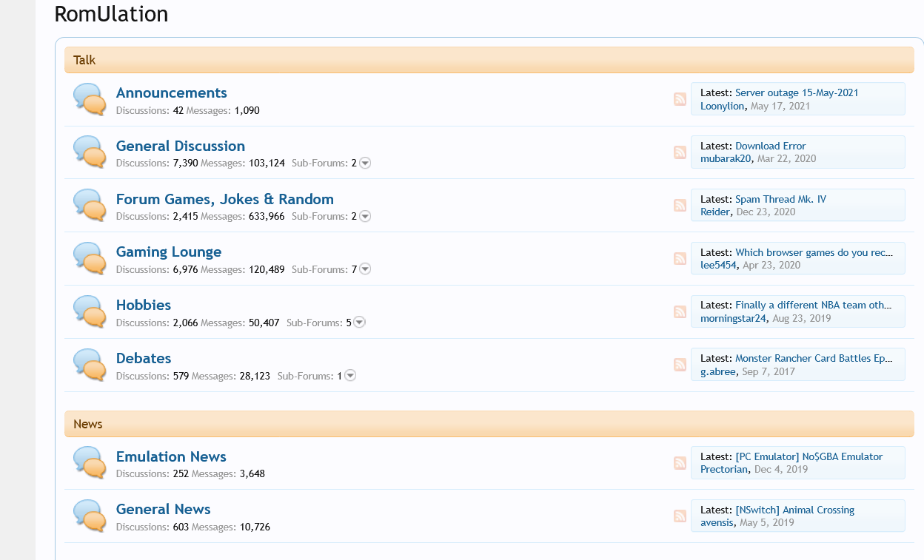Open thread [NSwitch] Animal Crossing
The height and width of the screenshot is (560, 924).
[794, 510]
